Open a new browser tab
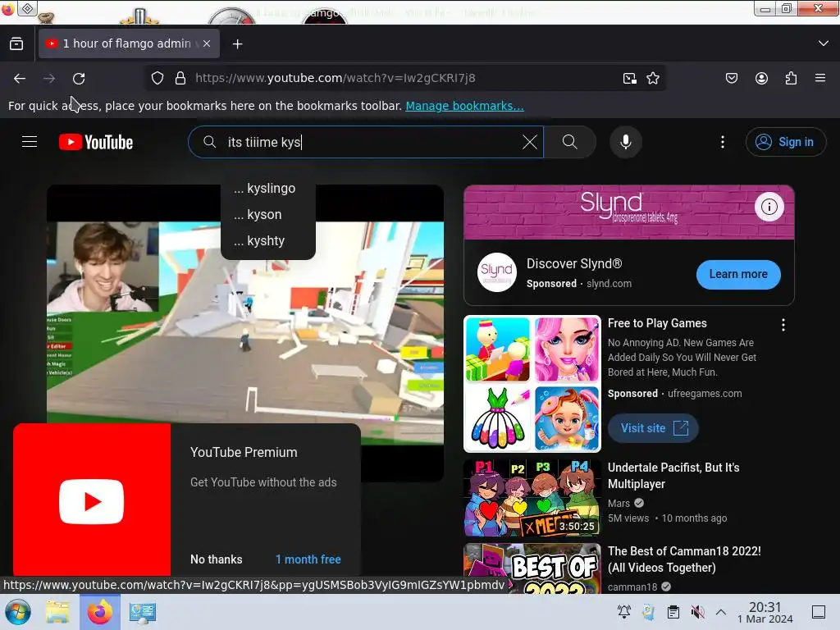The image size is (840, 630). click(237, 44)
